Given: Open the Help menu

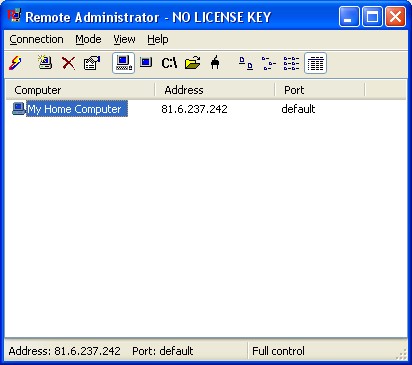Looking at the screenshot, I should [x=158, y=39].
